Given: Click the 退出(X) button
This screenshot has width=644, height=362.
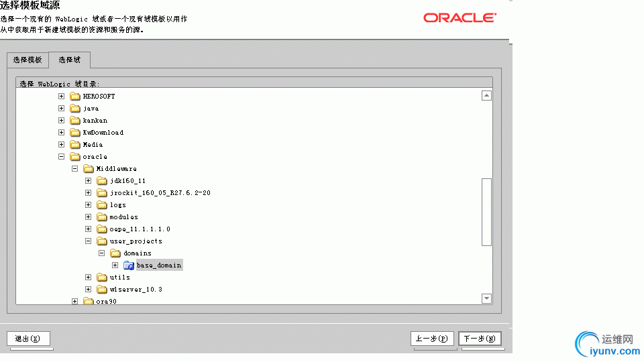Looking at the screenshot, I should pyautogui.click(x=28, y=339).
